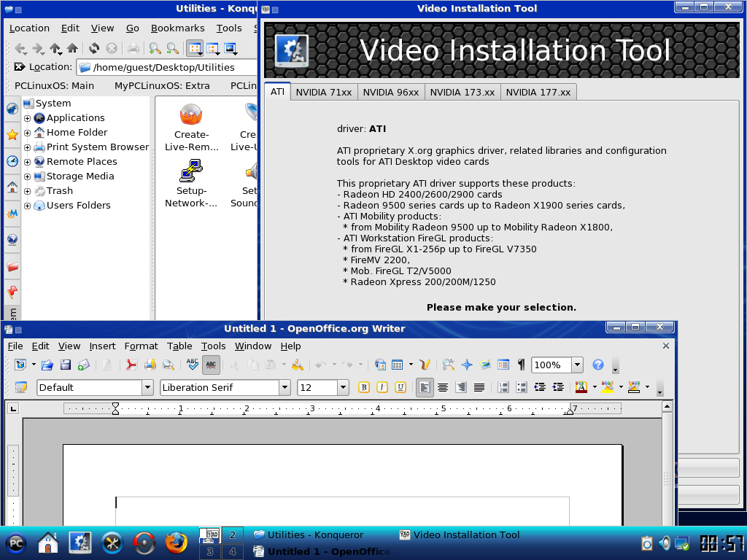The height and width of the screenshot is (560, 747).
Task: Center-align text in Writer
Action: point(443,387)
